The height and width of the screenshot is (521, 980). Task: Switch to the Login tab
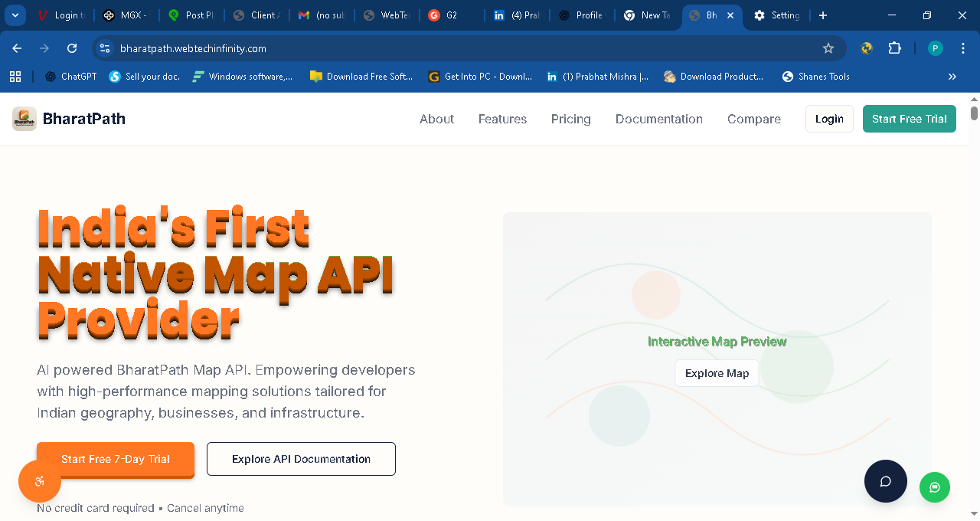tap(60, 15)
